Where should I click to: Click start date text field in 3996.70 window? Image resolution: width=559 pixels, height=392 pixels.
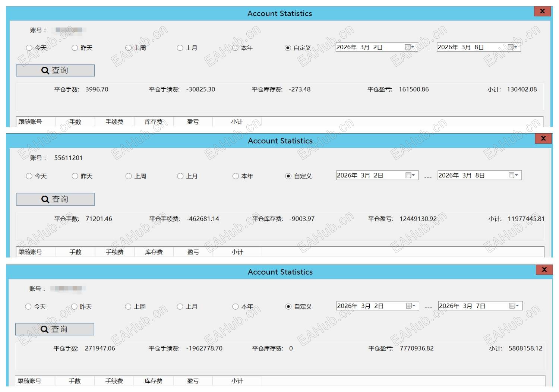(360, 47)
